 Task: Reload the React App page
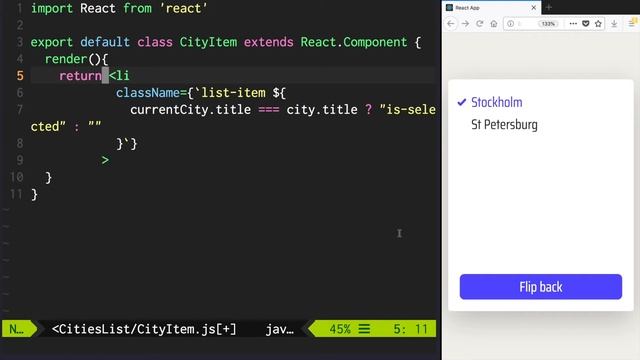[x=480, y=24]
